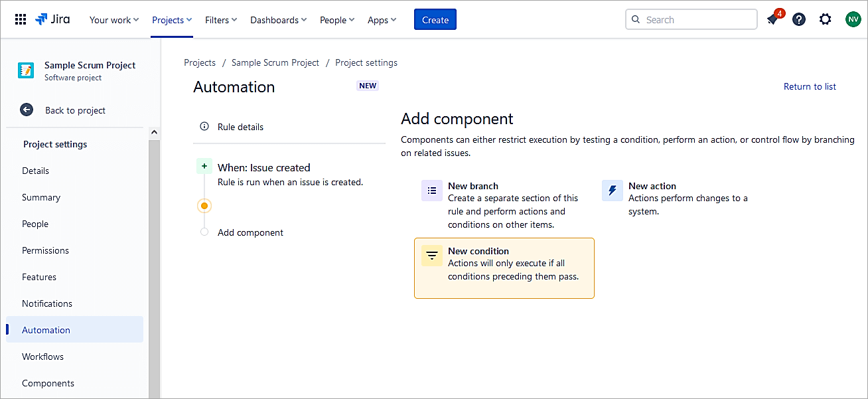Screen dimensions: 868x399
Task: Click the blue Create button
Action: (x=435, y=20)
